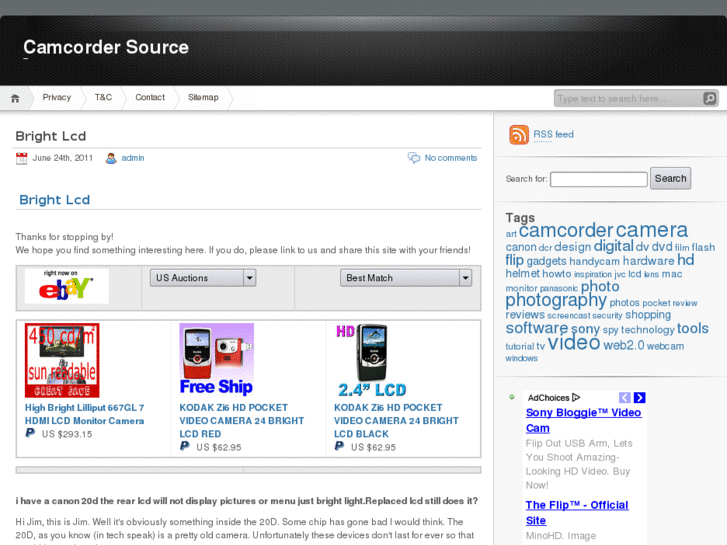Select the digital tag
Viewport: 727px width, 545px height.
click(613, 246)
